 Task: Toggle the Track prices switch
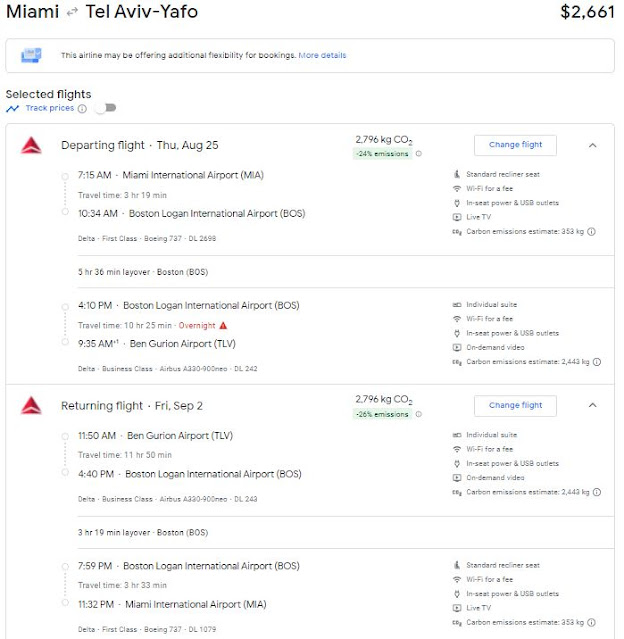click(106, 108)
